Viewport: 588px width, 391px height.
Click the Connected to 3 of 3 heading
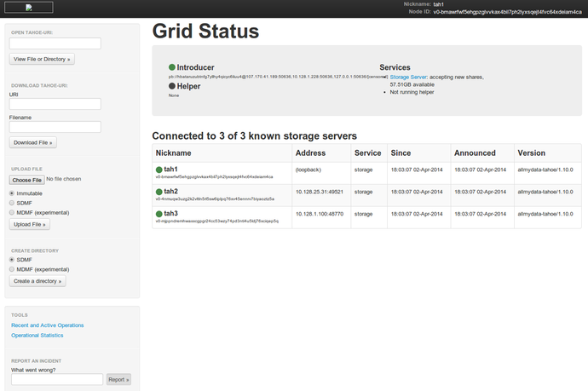pyautogui.click(x=254, y=135)
